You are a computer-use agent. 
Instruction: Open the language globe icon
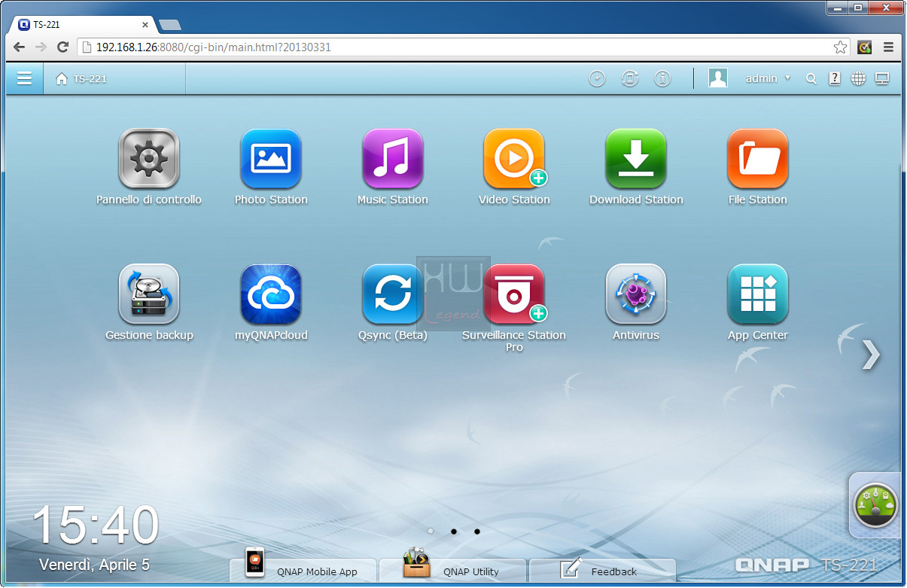point(858,78)
